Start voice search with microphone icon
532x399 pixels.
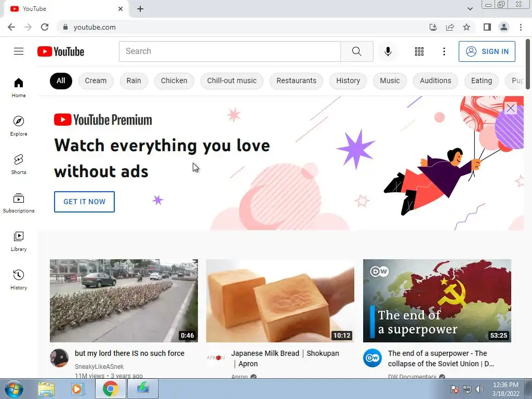click(x=388, y=51)
